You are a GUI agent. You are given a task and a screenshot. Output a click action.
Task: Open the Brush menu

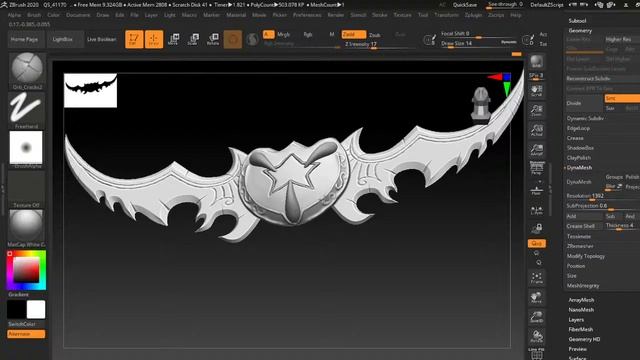tap(34, 15)
